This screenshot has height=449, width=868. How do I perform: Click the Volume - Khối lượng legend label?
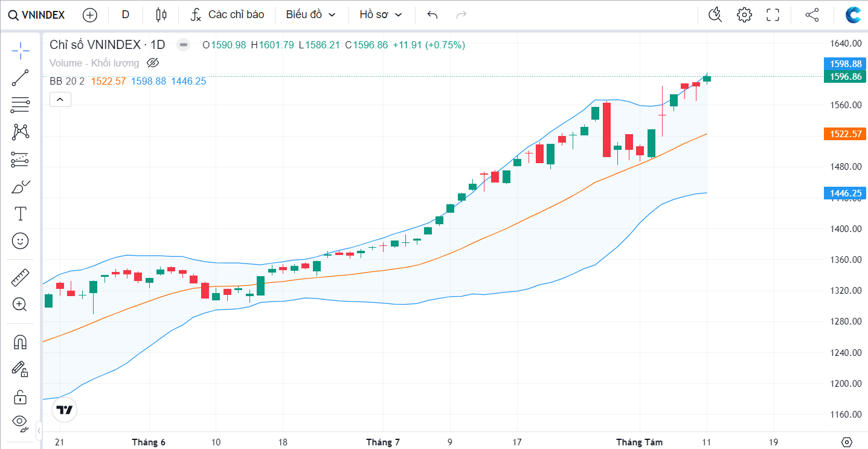tap(94, 63)
